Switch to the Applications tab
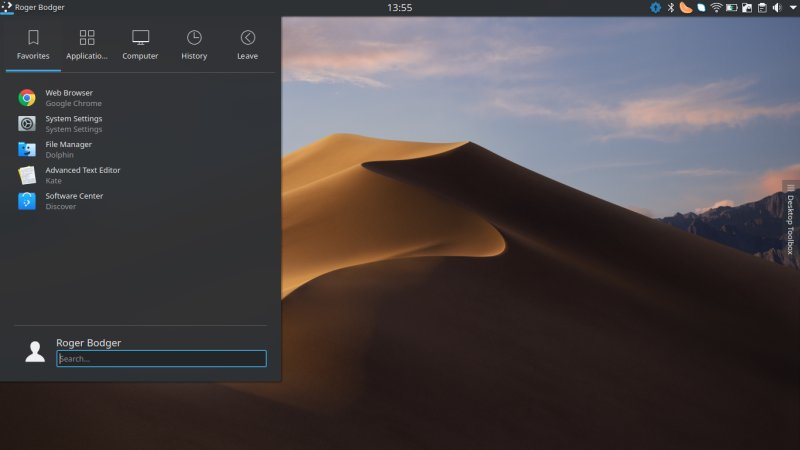This screenshot has width=800, height=450. [x=87, y=45]
